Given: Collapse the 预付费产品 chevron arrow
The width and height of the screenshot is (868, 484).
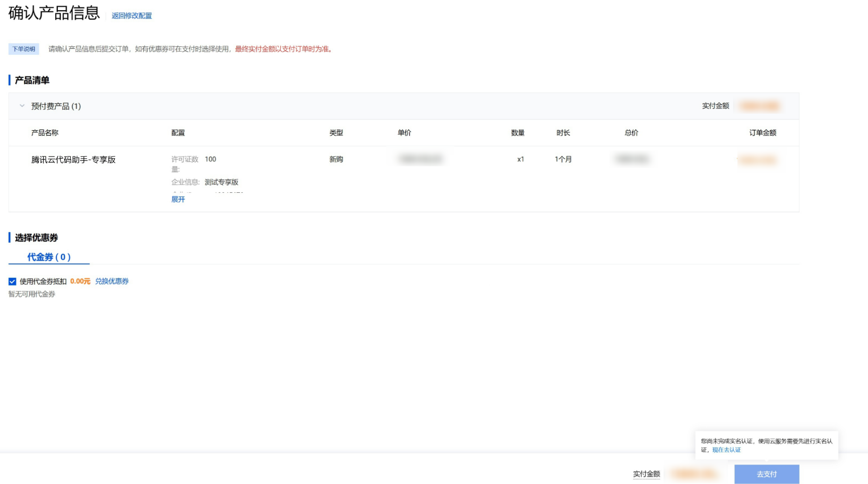Looking at the screenshot, I should pos(22,106).
